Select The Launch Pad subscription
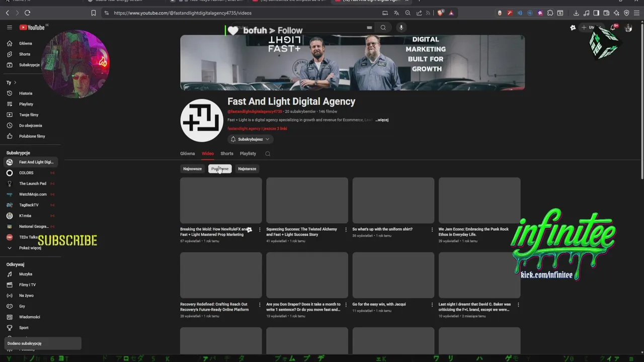 pos(30,184)
